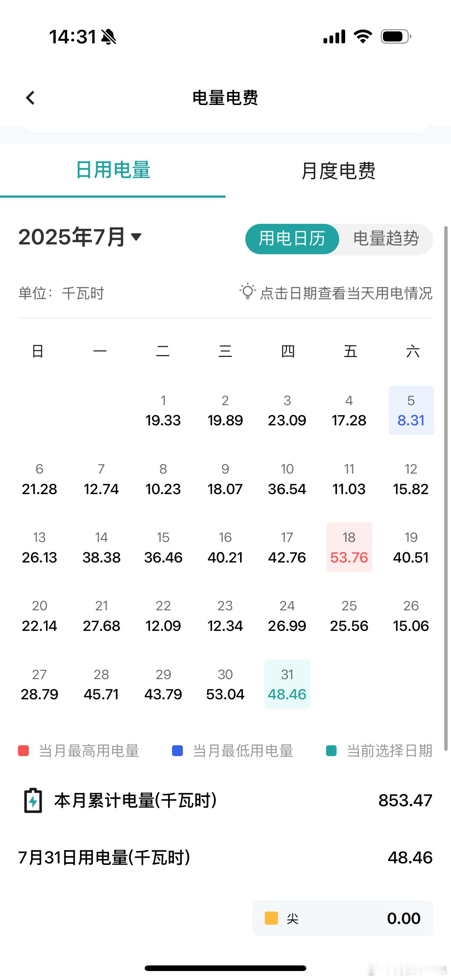Select July 20 with 22.14 usage
This screenshot has width=451, height=980.
(x=40, y=616)
